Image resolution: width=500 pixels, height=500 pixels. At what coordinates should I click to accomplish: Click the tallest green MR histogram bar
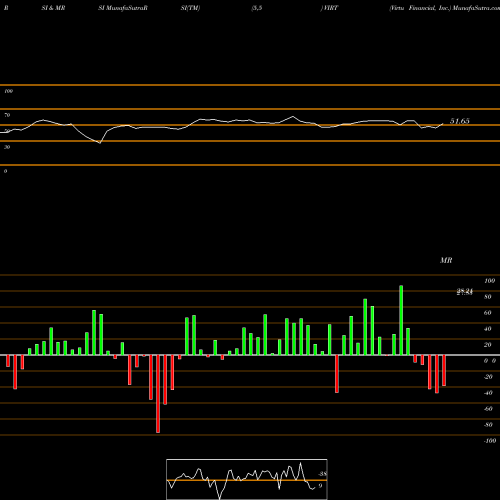pos(401,320)
